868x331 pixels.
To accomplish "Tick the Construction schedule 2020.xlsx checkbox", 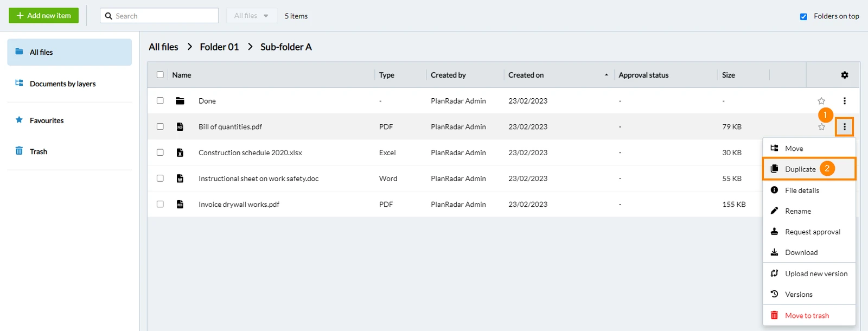I will pos(160,152).
